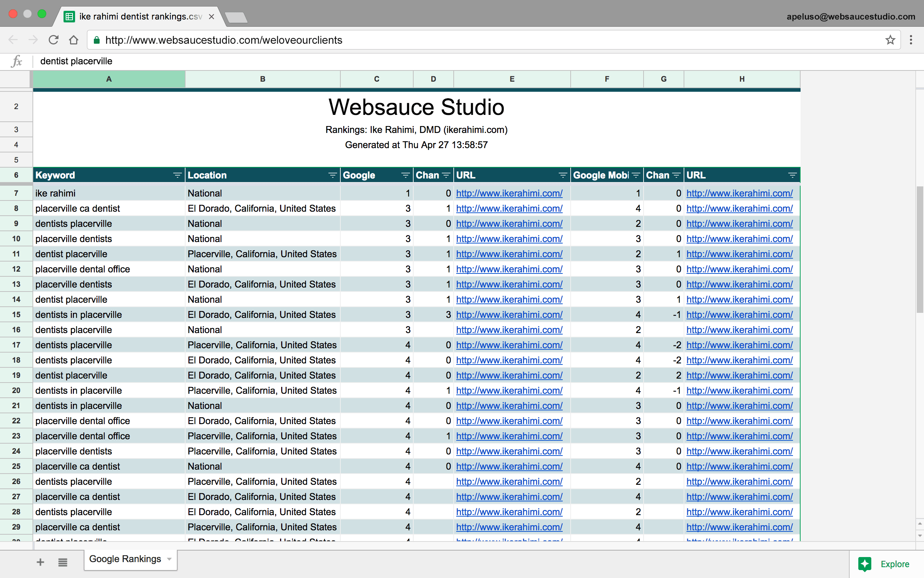The width and height of the screenshot is (924, 578).
Task: Open column H URL link in row 8
Action: [x=739, y=209]
